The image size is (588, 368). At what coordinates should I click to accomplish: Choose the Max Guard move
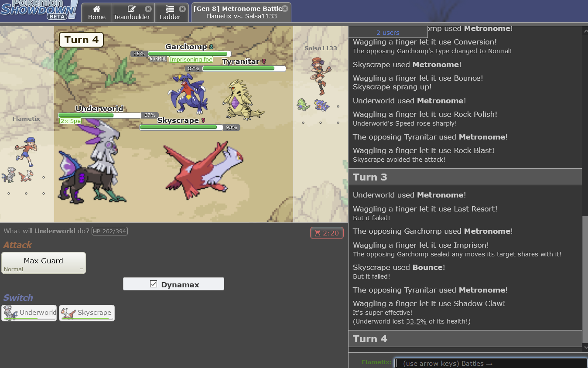coord(44,263)
